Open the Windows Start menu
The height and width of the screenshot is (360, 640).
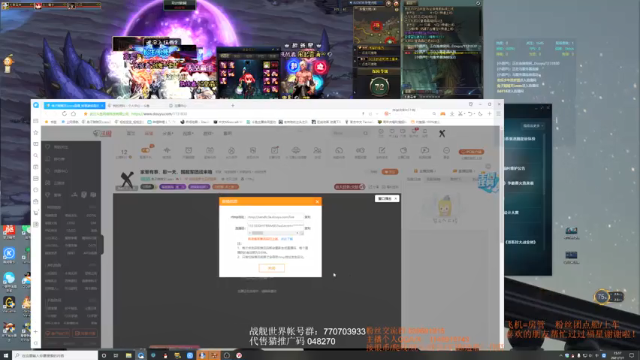[6, 356]
